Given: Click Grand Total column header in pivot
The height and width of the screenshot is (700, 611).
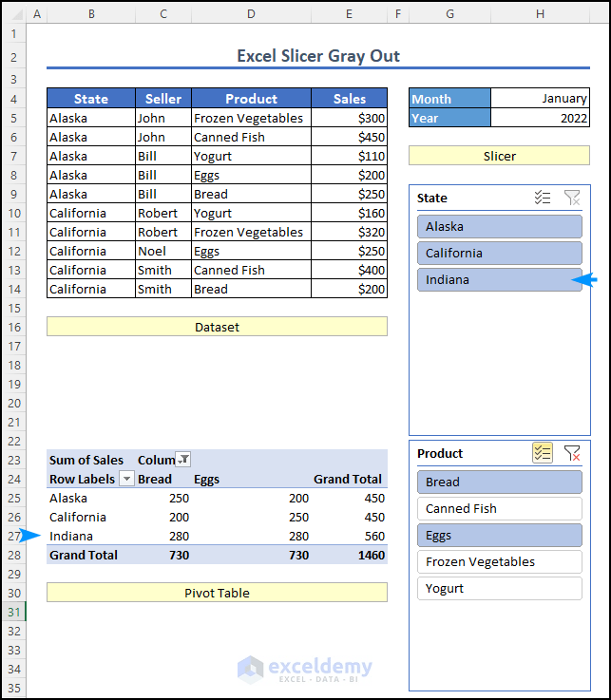Looking at the screenshot, I should (x=350, y=479).
